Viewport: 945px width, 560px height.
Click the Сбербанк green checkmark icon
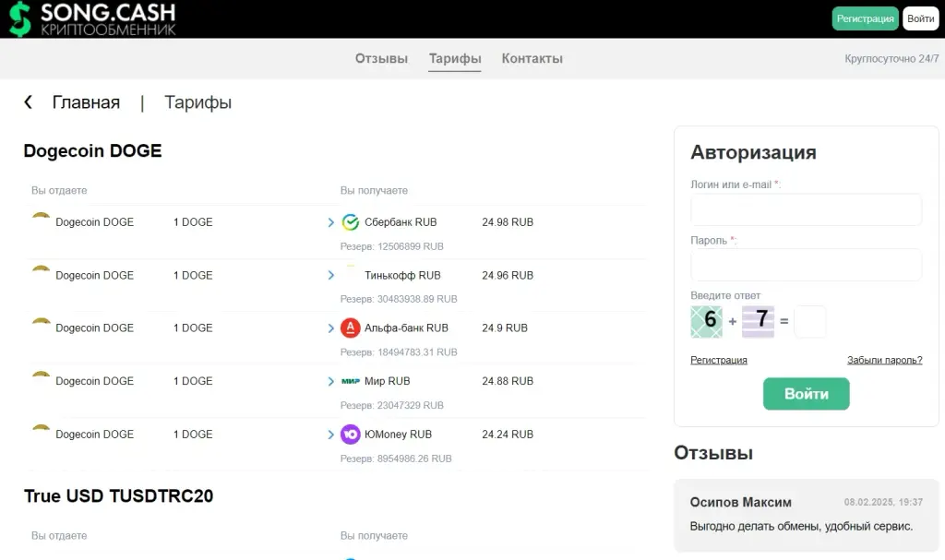[x=350, y=222]
